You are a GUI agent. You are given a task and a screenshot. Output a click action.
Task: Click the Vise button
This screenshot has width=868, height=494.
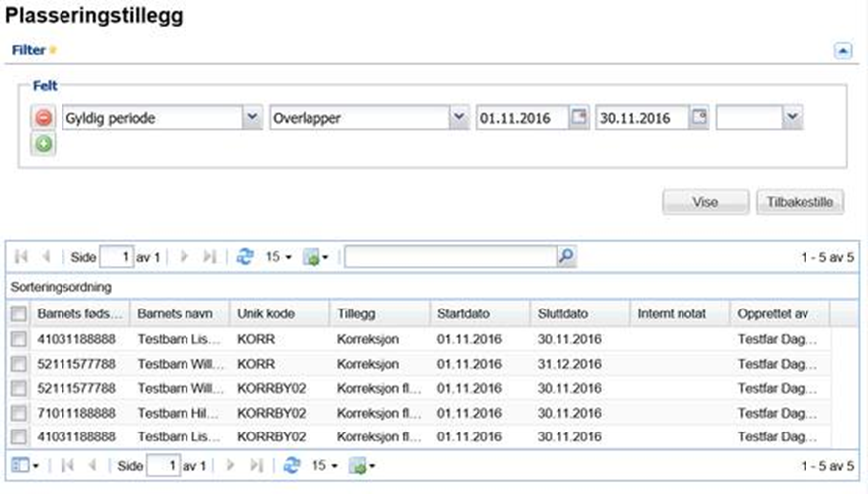[705, 202]
